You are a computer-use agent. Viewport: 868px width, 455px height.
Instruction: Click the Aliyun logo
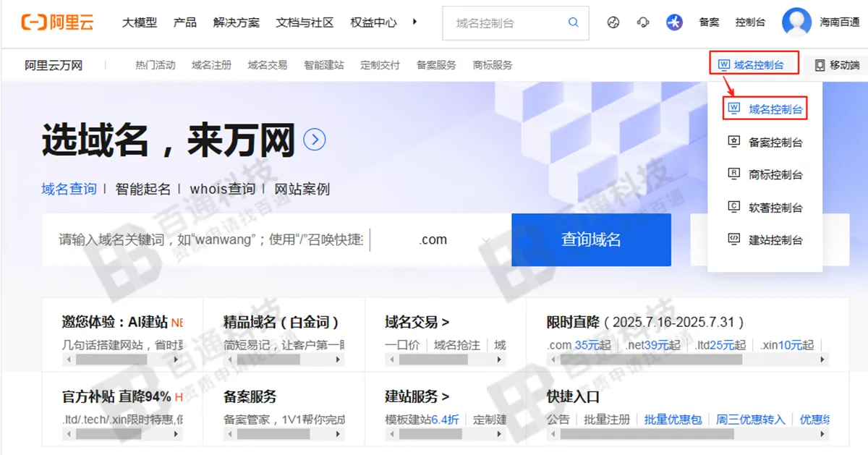coord(58,22)
